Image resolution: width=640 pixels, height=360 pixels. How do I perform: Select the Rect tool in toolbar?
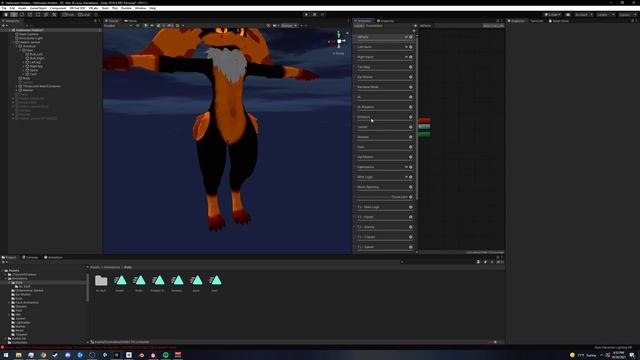point(38,15)
